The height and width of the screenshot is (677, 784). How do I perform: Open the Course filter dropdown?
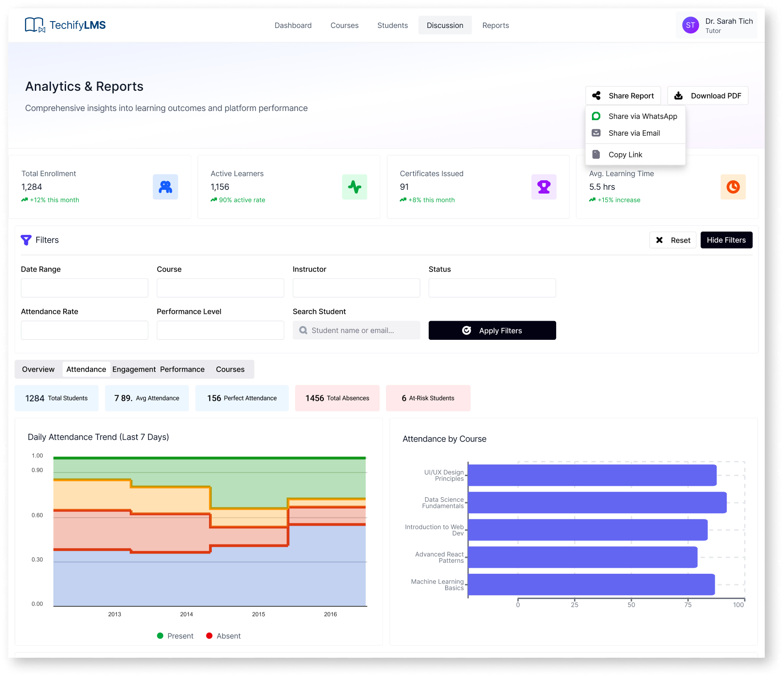[220, 288]
